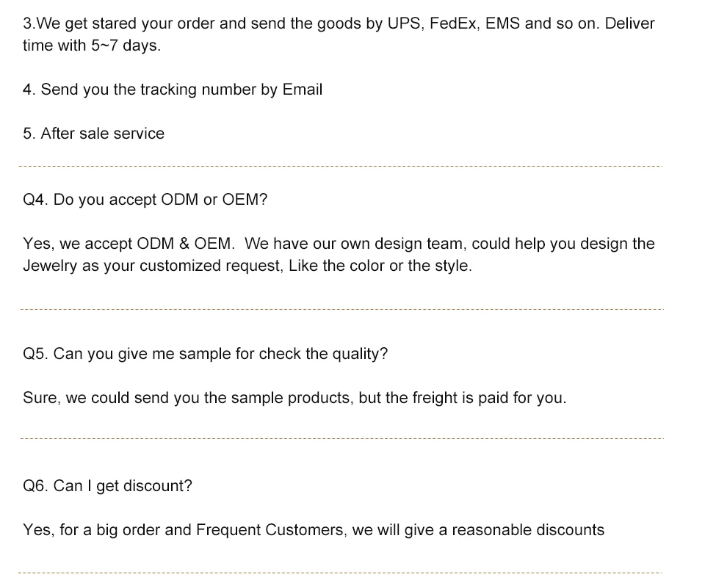
Task: Click the dashed divider line above Q6
Action: click(x=341, y=439)
